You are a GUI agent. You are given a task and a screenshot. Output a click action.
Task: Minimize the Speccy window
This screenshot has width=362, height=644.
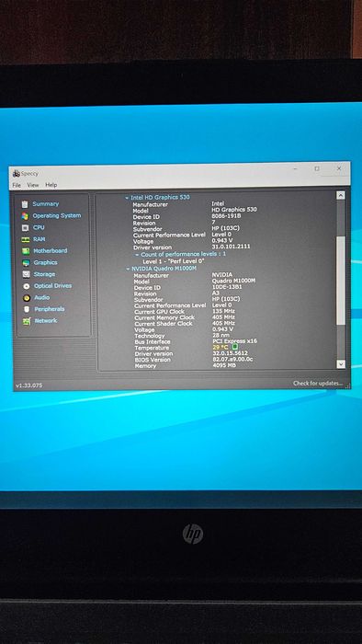(x=295, y=168)
